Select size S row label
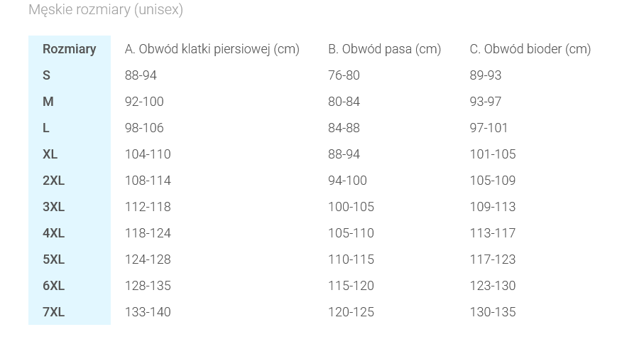This screenshot has width=644, height=359. coord(47,75)
